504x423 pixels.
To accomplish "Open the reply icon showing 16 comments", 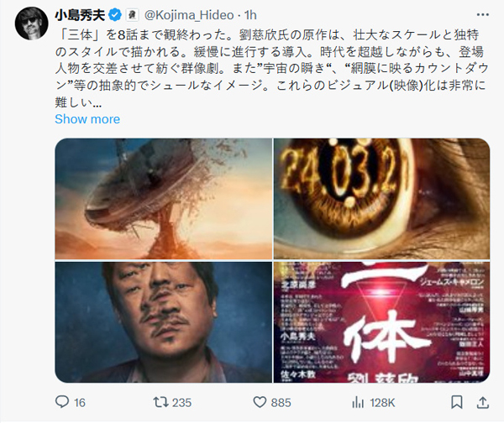I will coord(62,402).
